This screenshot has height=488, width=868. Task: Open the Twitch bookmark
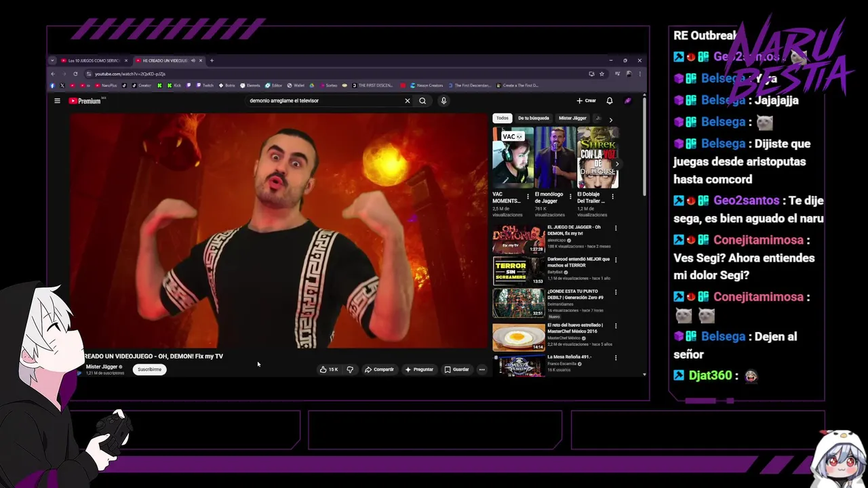[x=204, y=85]
